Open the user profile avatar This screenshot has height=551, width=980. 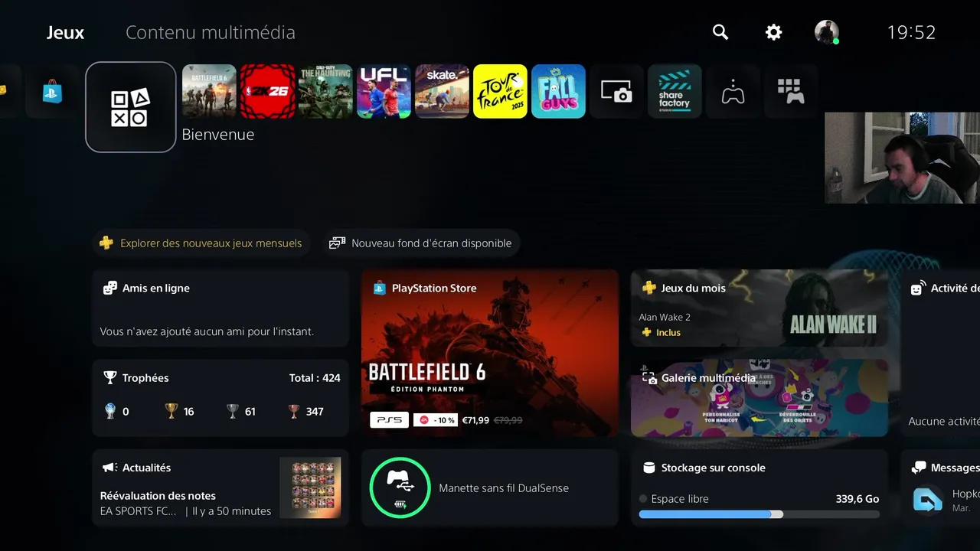pos(827,32)
